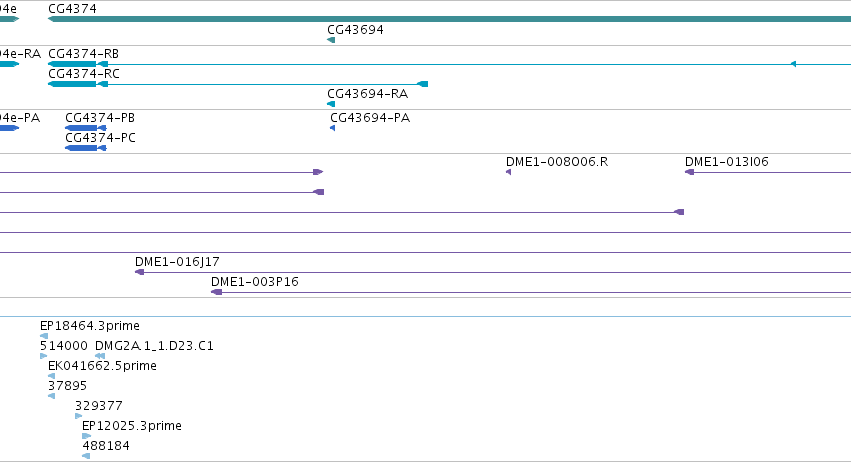Click the EP18464.3prime insertion marker
The width and height of the screenshot is (851, 462).
[x=44, y=336]
